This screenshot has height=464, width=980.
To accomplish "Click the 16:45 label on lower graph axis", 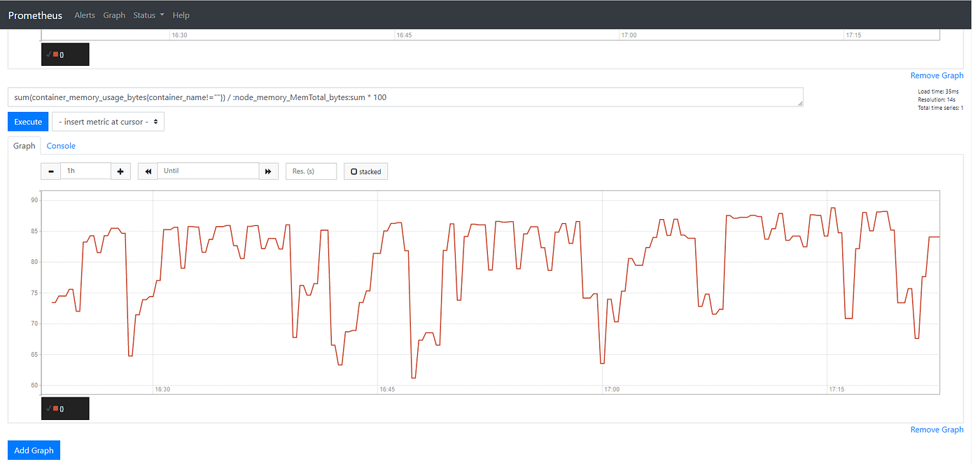I will [387, 389].
